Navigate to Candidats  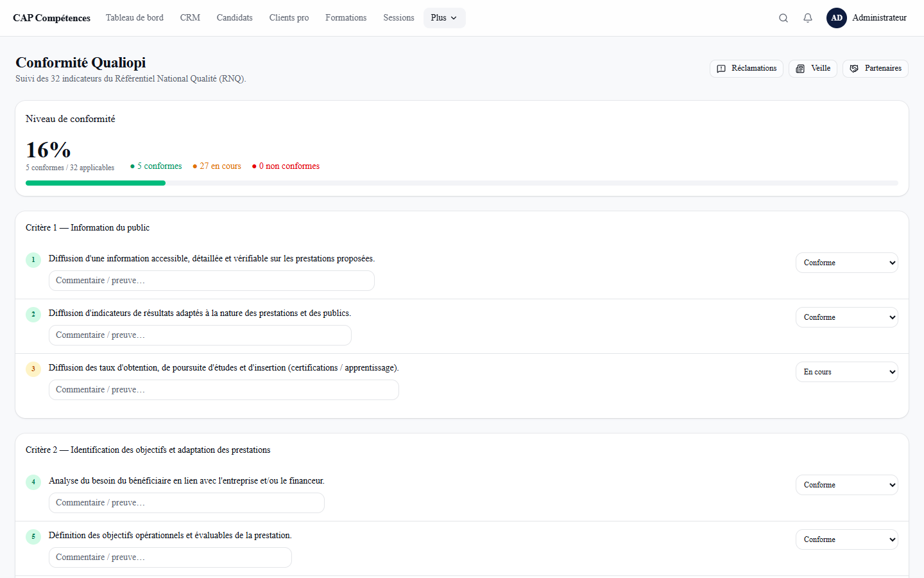pos(235,18)
